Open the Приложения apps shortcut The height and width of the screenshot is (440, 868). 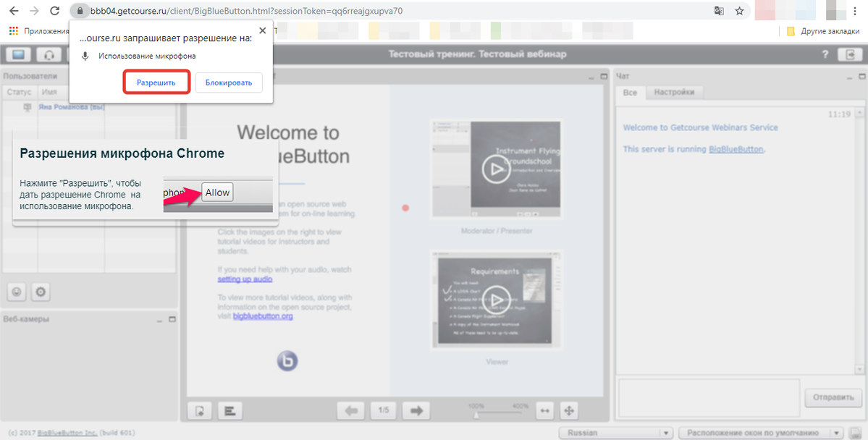(39, 31)
